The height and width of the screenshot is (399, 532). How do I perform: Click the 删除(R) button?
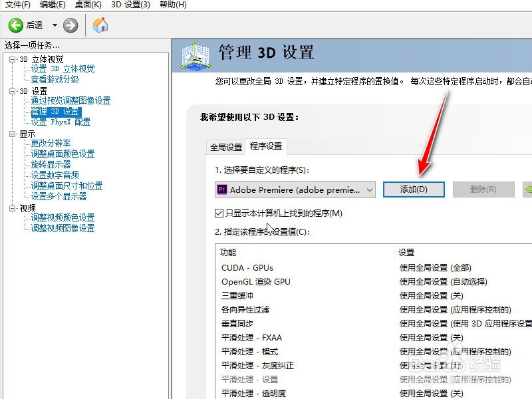pyautogui.click(x=485, y=189)
